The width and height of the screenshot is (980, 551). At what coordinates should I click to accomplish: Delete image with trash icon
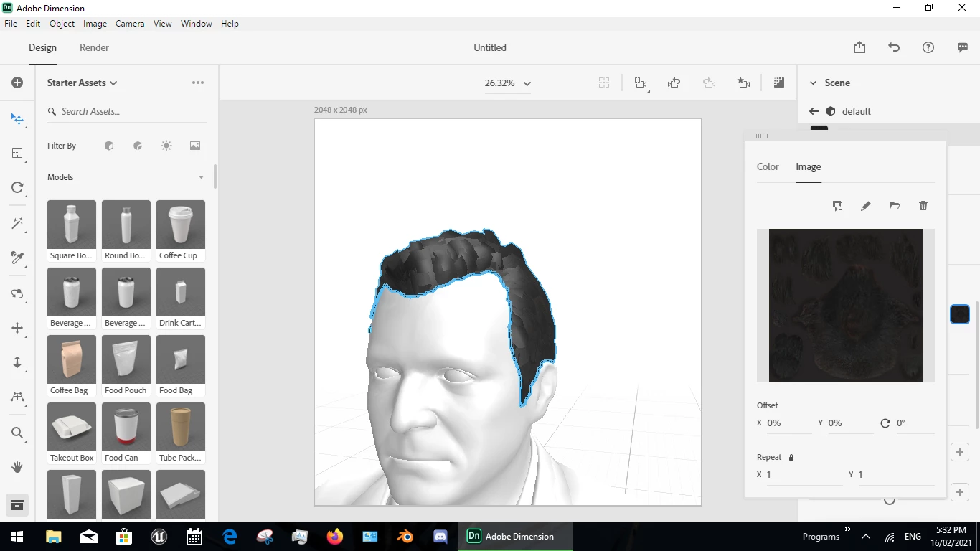click(x=923, y=206)
